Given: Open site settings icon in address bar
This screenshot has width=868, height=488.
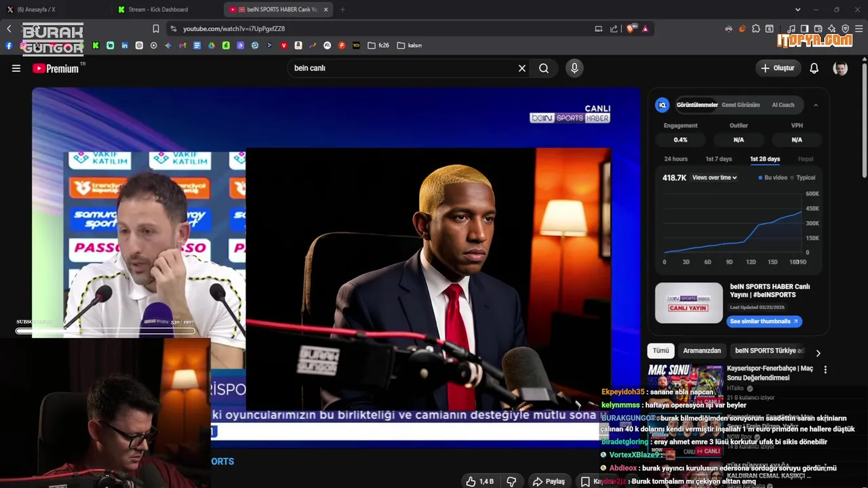Looking at the screenshot, I should [x=174, y=28].
